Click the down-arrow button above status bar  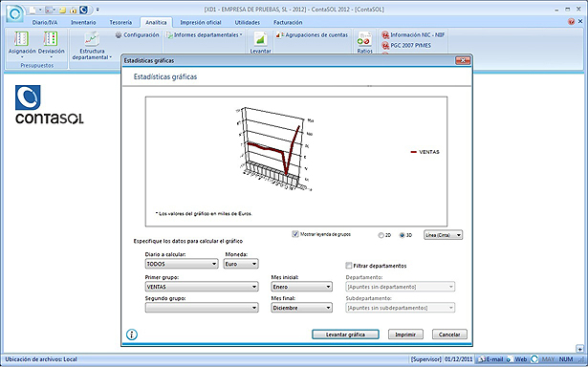tap(579, 349)
